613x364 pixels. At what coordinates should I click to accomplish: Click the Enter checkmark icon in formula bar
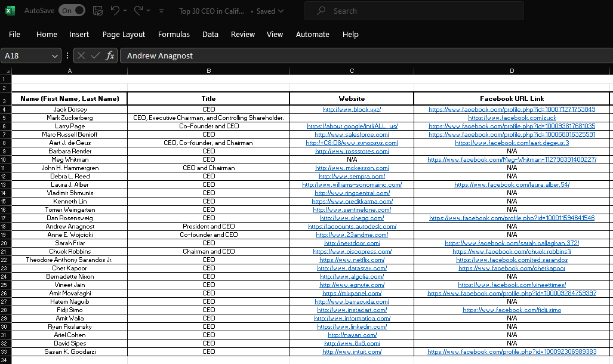coord(96,55)
